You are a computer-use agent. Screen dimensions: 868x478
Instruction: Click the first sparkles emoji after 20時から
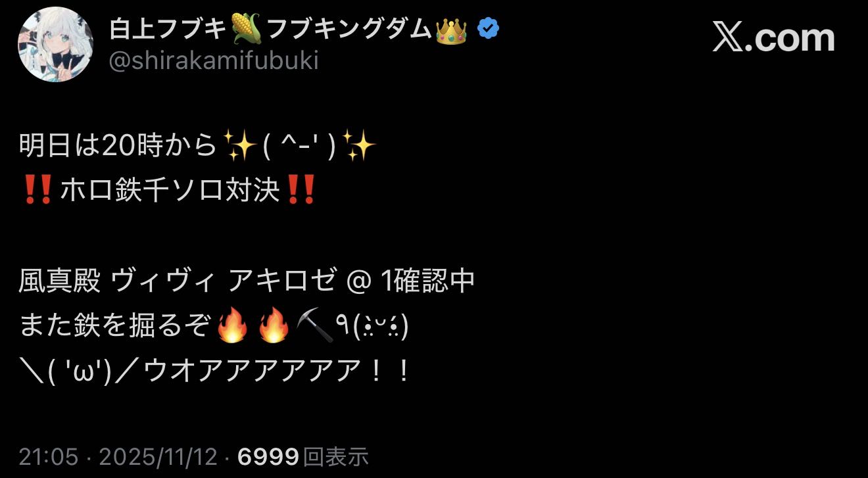[239, 146]
